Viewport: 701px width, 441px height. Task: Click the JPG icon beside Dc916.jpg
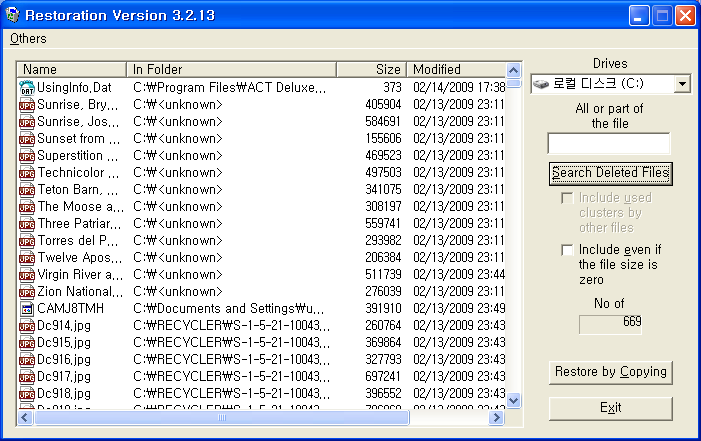click(x=27, y=360)
